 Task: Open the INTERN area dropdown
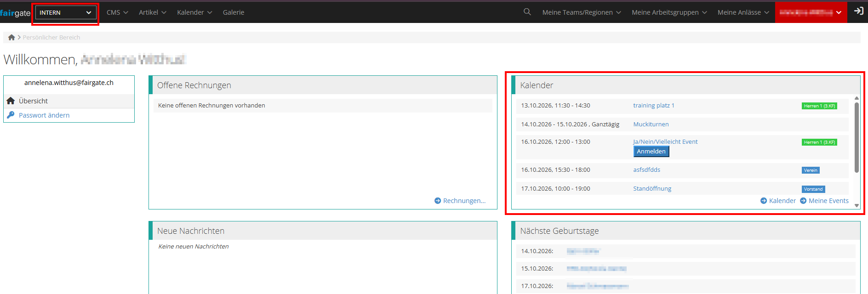pos(66,13)
